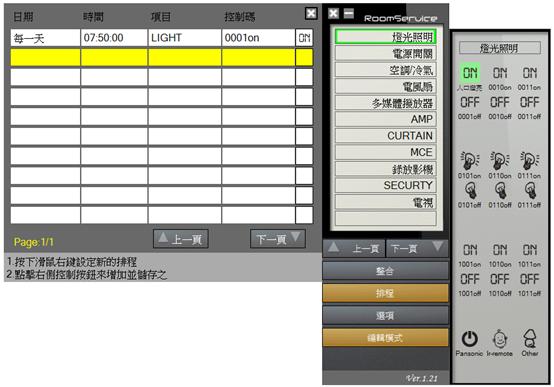Viewport: 554px width, 387px height.
Task: Switch OFF the 1011off control
Action: (530, 279)
